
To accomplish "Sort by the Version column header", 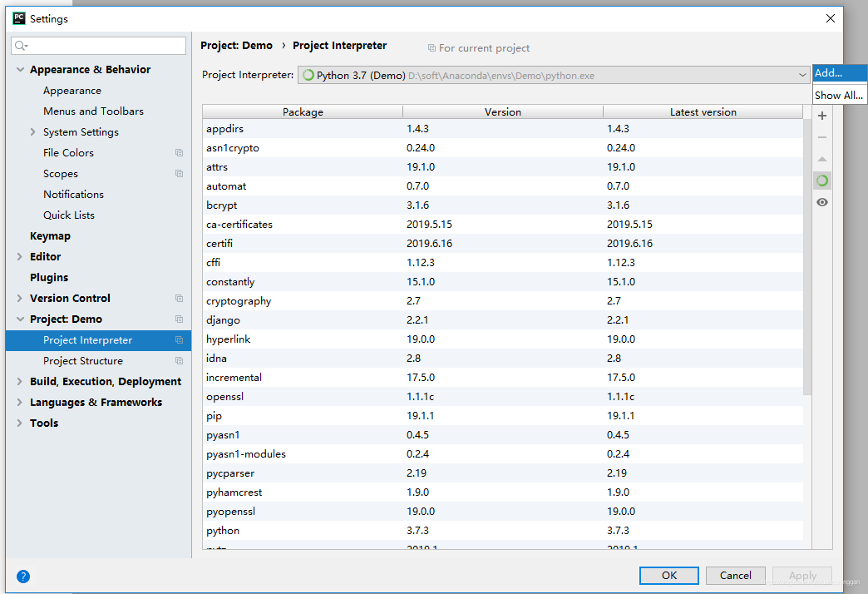I will (503, 112).
